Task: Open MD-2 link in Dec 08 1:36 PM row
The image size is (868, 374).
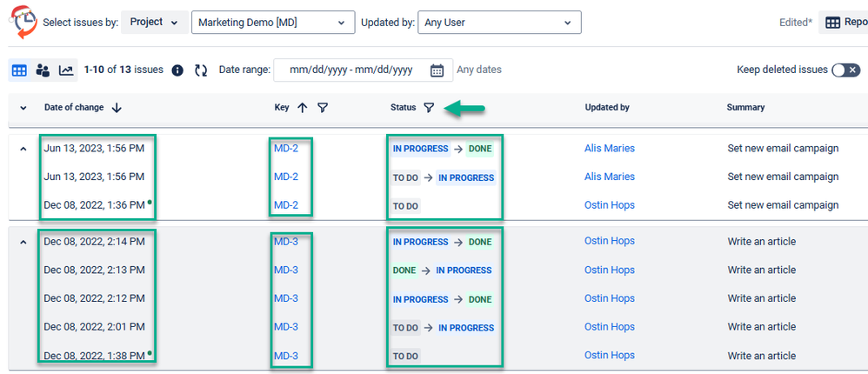Action: 286,204
